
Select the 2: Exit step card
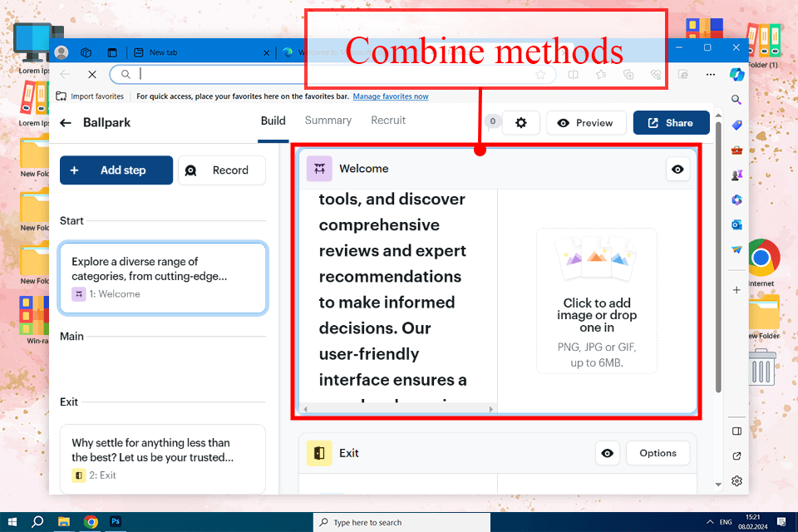click(163, 459)
